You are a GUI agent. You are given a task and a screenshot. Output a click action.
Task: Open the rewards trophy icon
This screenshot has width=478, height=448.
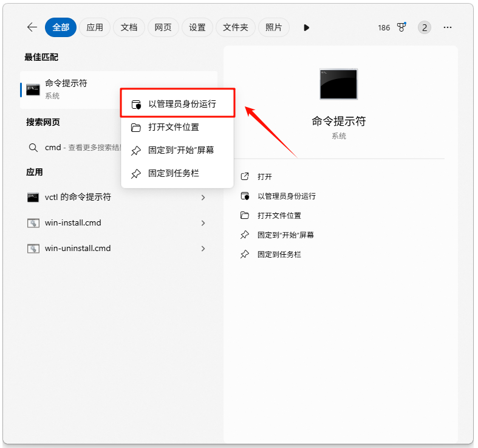pos(401,27)
